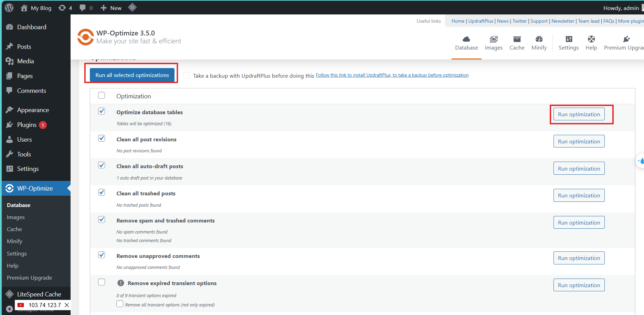The image size is (644, 315).
Task: Open the Twitter useful link
Action: point(519,21)
